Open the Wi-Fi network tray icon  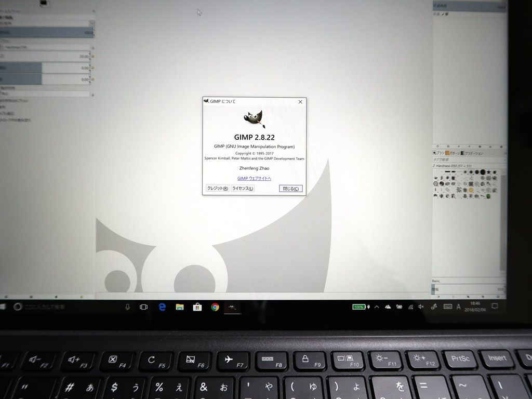click(410, 307)
